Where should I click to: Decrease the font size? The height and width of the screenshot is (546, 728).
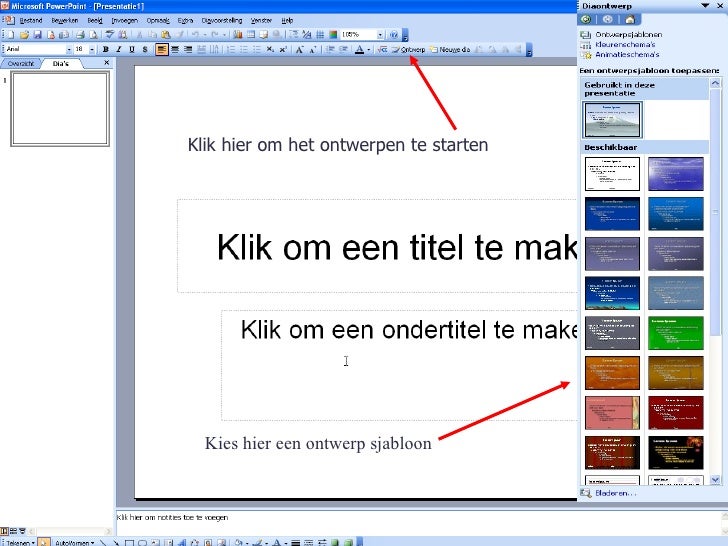pyautogui.click(x=313, y=49)
